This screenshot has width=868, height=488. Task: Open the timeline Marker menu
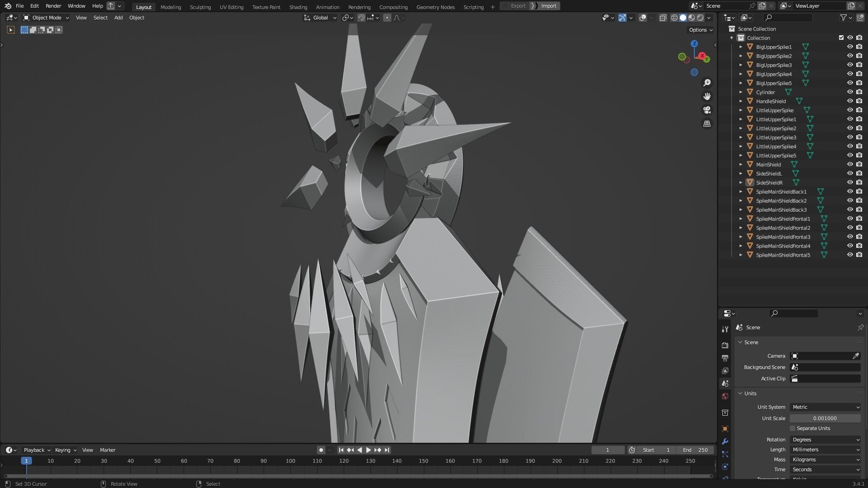108,450
